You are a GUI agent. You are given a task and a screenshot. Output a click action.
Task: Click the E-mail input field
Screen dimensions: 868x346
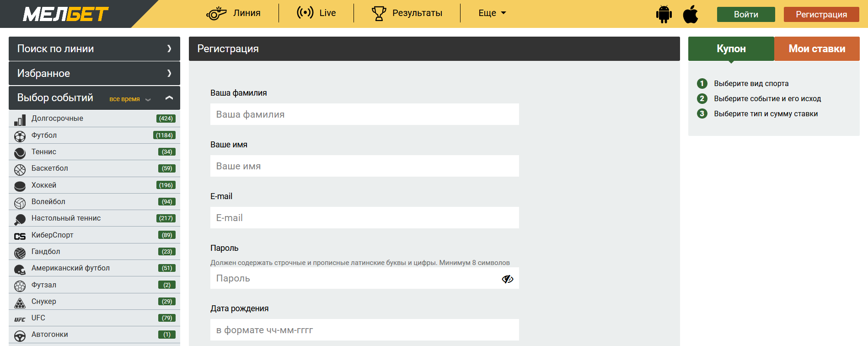point(364,218)
